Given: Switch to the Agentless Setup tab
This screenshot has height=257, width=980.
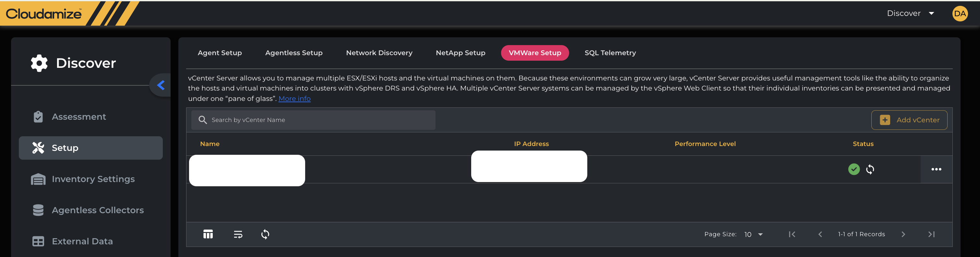Looking at the screenshot, I should coord(294,53).
